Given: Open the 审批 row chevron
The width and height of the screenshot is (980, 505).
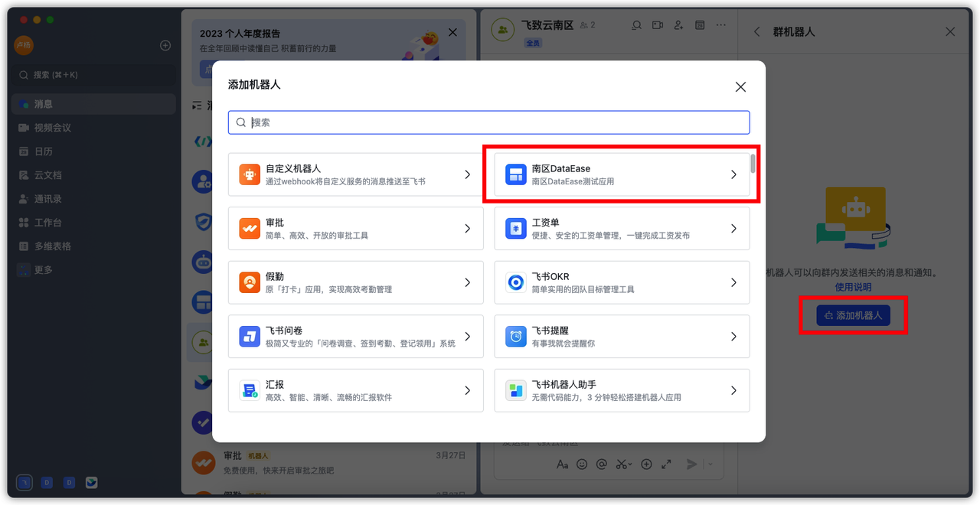Looking at the screenshot, I should point(468,229).
